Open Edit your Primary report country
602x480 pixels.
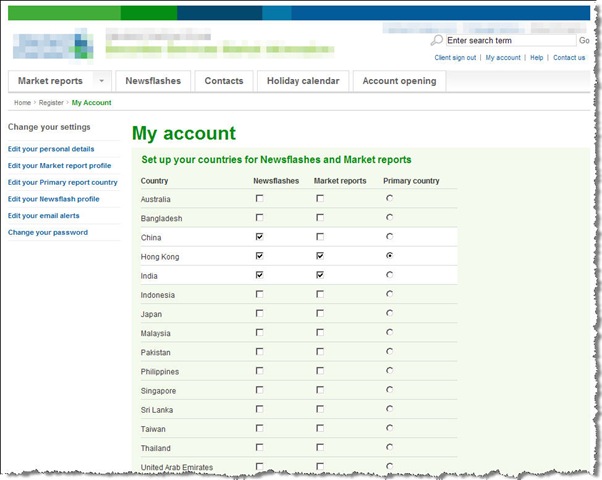pyautogui.click(x=63, y=182)
